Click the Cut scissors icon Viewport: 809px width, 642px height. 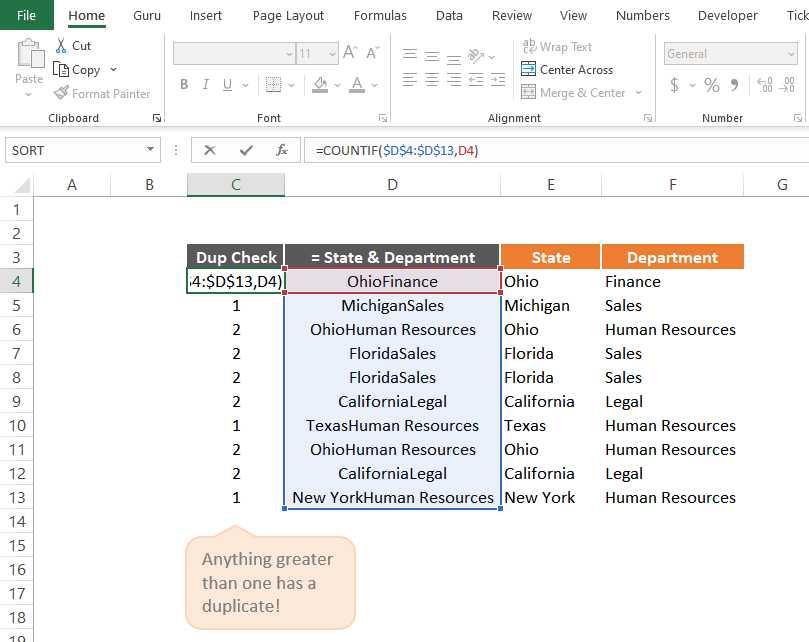click(61, 45)
